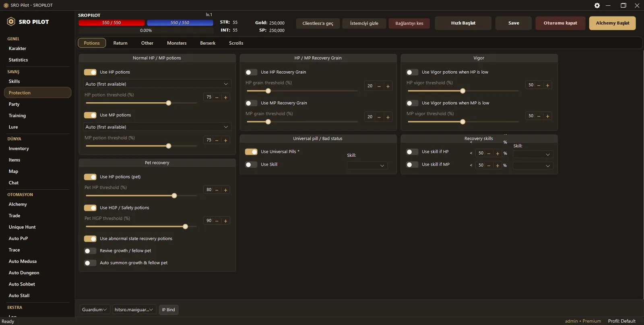The width and height of the screenshot is (644, 325).
Task: Enable Vigor potions when HP is low
Action: click(x=412, y=72)
